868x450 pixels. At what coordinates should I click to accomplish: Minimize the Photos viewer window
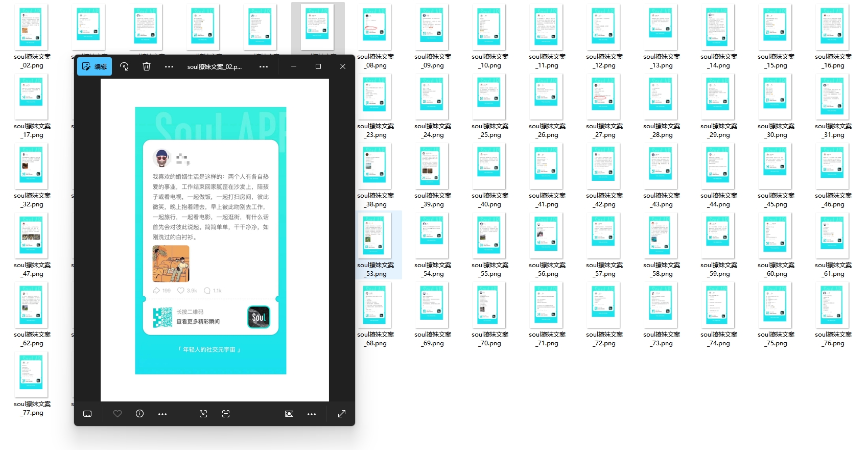pos(294,66)
